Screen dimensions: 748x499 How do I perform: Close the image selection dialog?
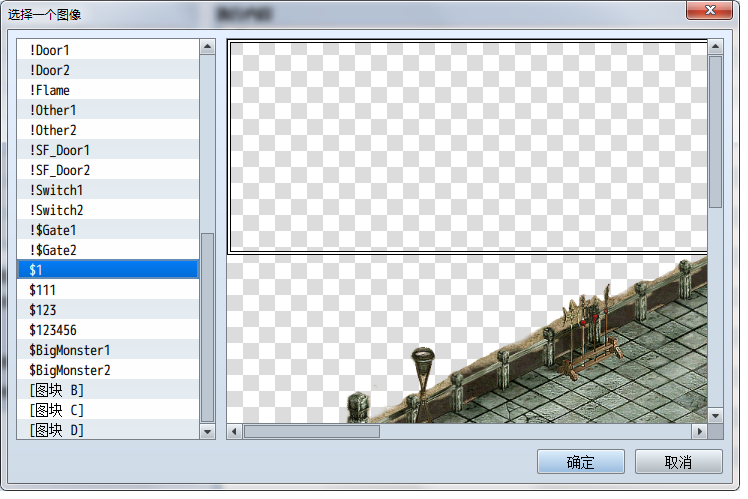point(709,10)
